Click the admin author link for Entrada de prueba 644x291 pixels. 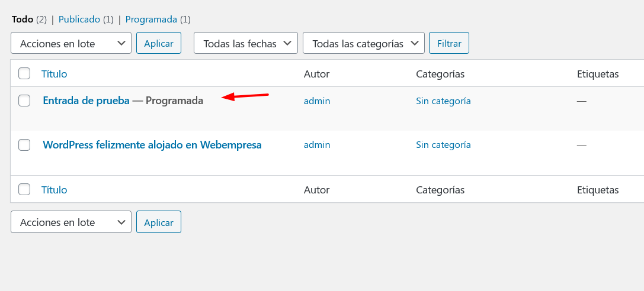316,101
